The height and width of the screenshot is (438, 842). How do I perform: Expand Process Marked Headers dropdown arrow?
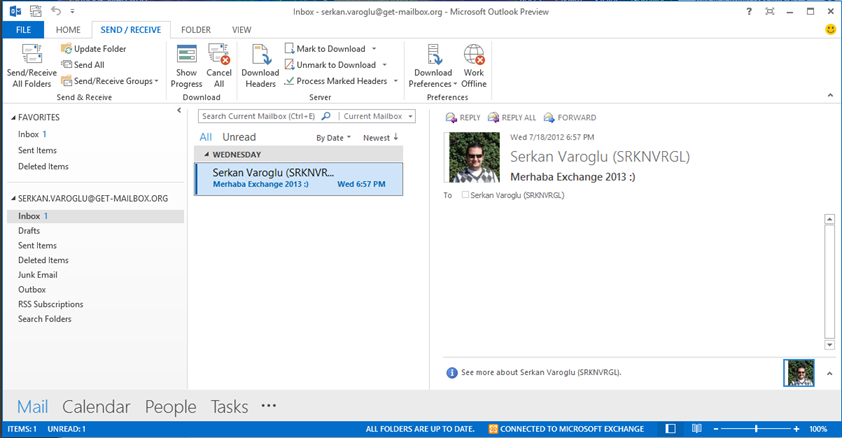pos(396,81)
